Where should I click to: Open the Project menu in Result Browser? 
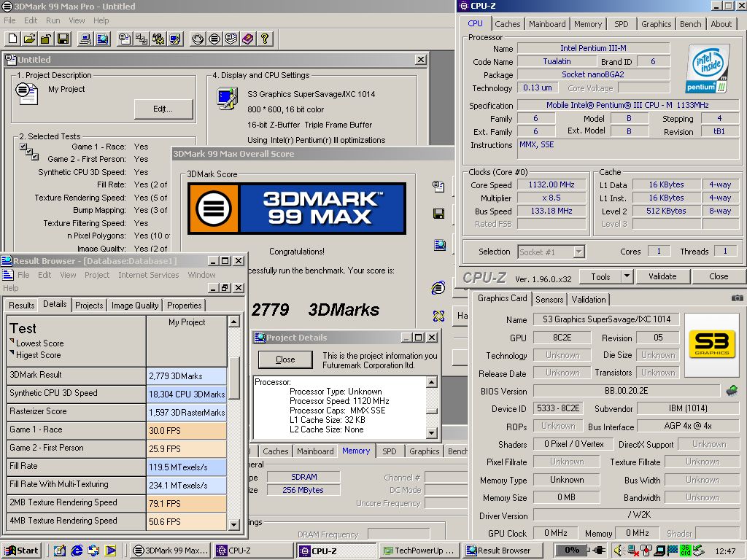pos(97,275)
